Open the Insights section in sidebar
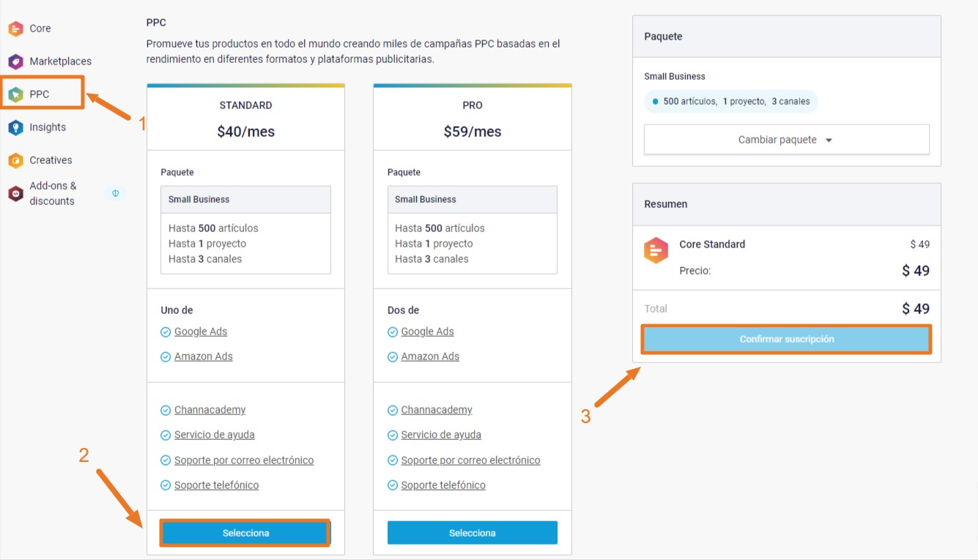 [x=48, y=127]
